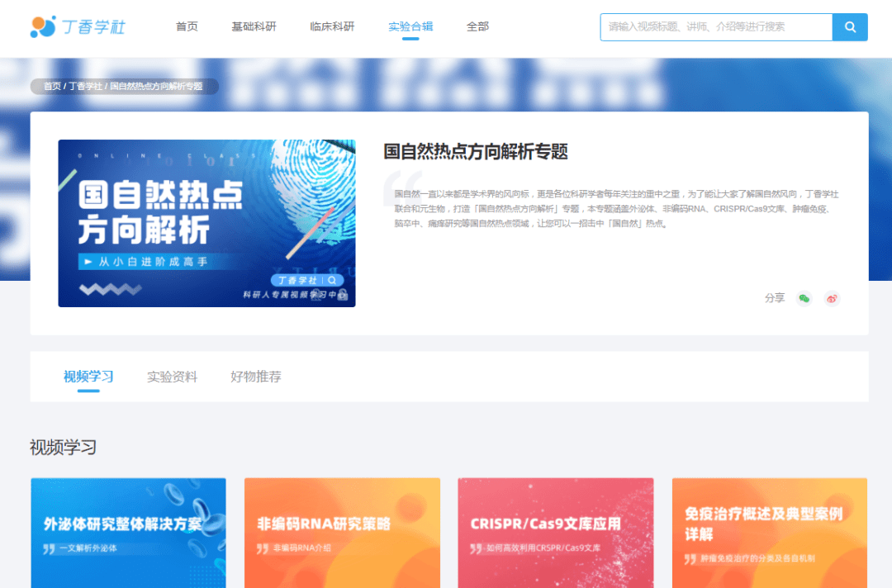Select 实验合辑 in the top navigation
The height and width of the screenshot is (588, 892).
[x=410, y=26]
